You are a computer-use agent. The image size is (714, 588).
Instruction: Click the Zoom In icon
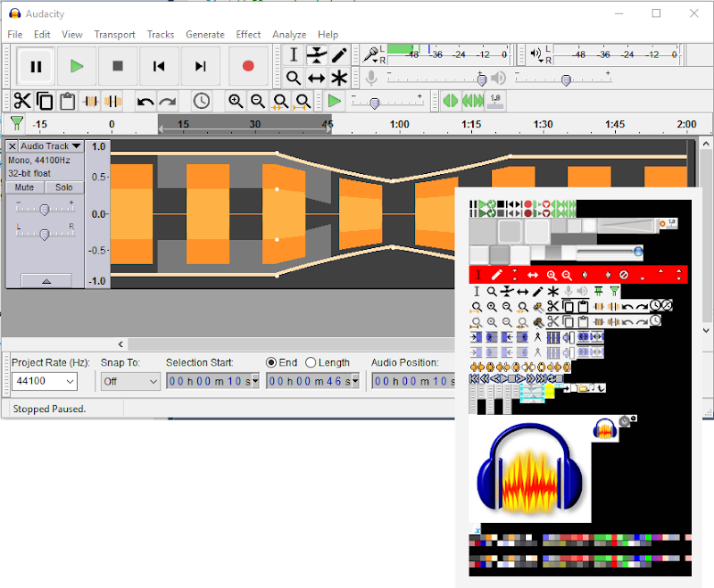tap(236, 101)
